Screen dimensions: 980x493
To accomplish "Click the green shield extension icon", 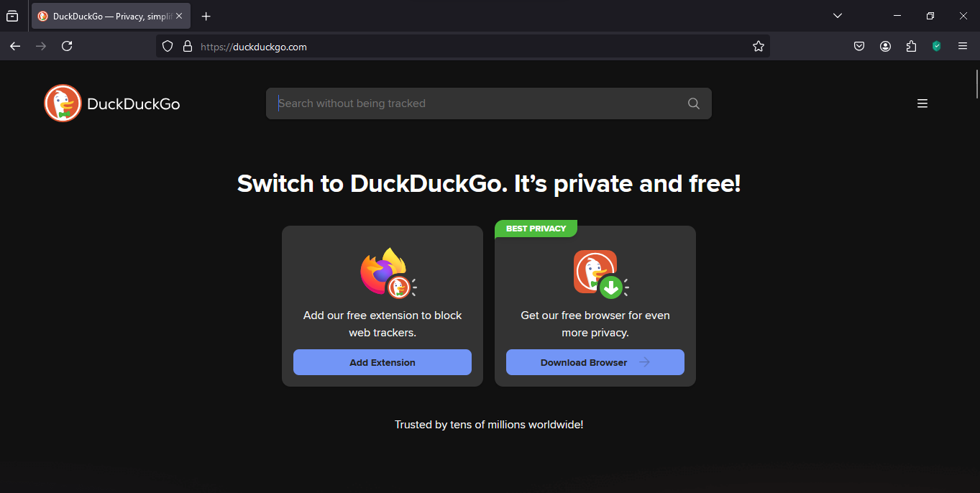I will pos(937,46).
